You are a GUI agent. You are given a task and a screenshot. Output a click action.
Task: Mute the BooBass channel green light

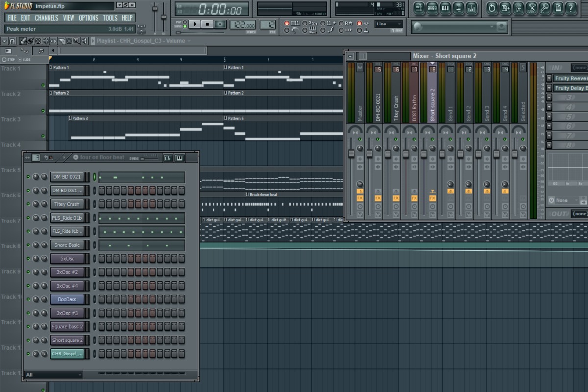[x=28, y=299]
